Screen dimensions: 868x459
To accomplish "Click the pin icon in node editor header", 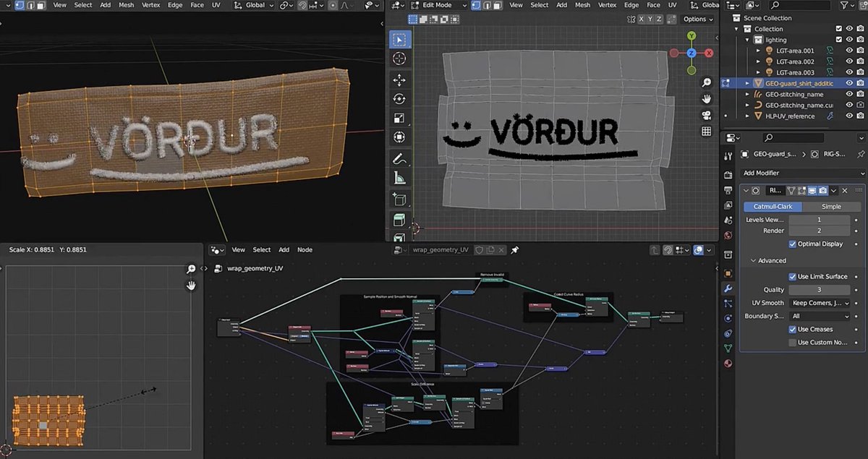I will click(515, 249).
